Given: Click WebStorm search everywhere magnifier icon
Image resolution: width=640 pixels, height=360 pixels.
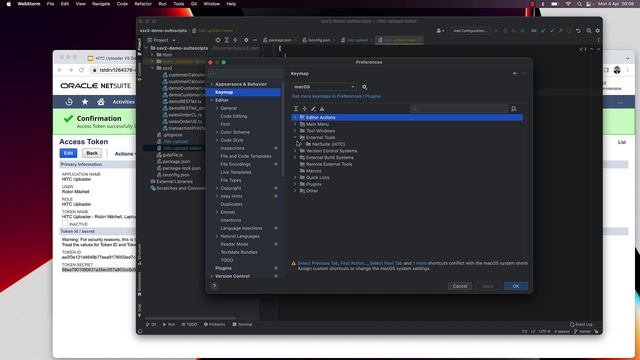Looking at the screenshot, I should (589, 31).
